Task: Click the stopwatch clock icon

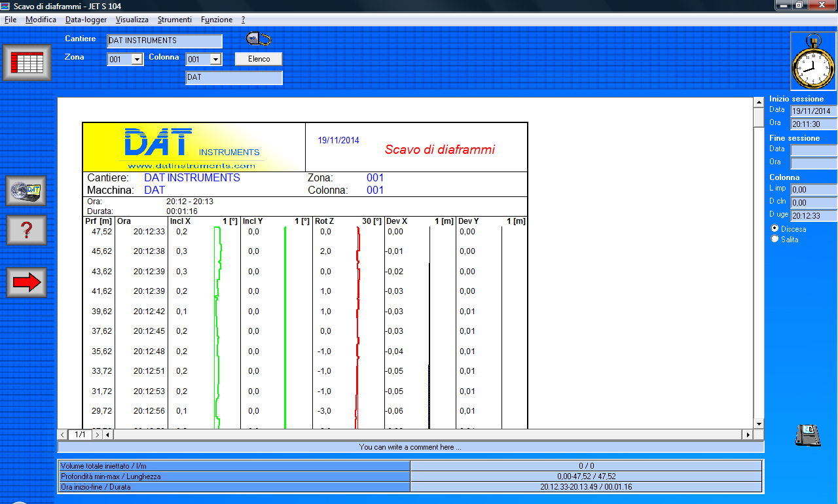Action: [813, 62]
